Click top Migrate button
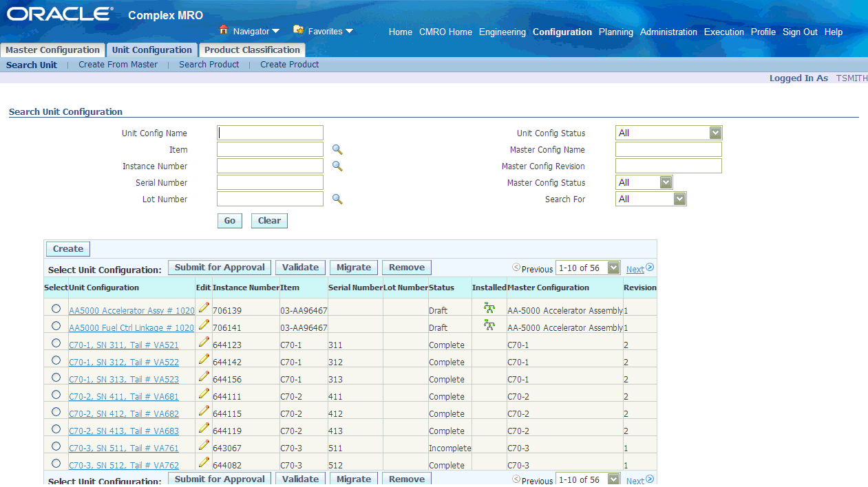The width and height of the screenshot is (868, 487). pos(354,268)
